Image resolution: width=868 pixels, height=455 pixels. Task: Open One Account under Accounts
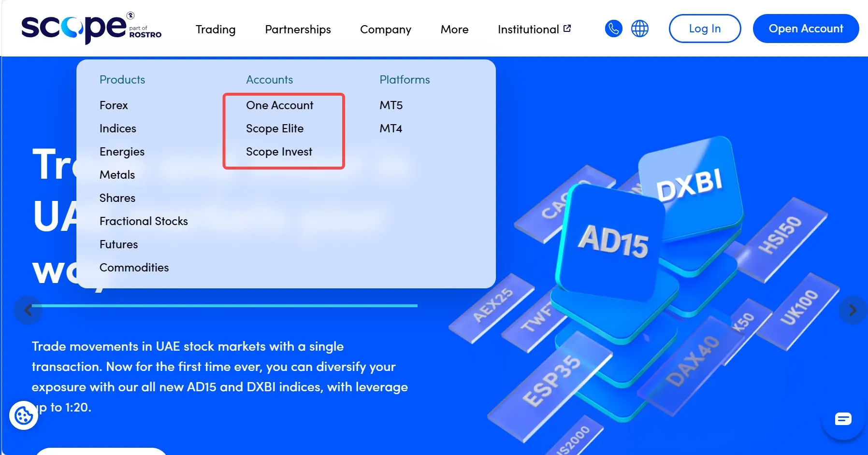point(280,105)
